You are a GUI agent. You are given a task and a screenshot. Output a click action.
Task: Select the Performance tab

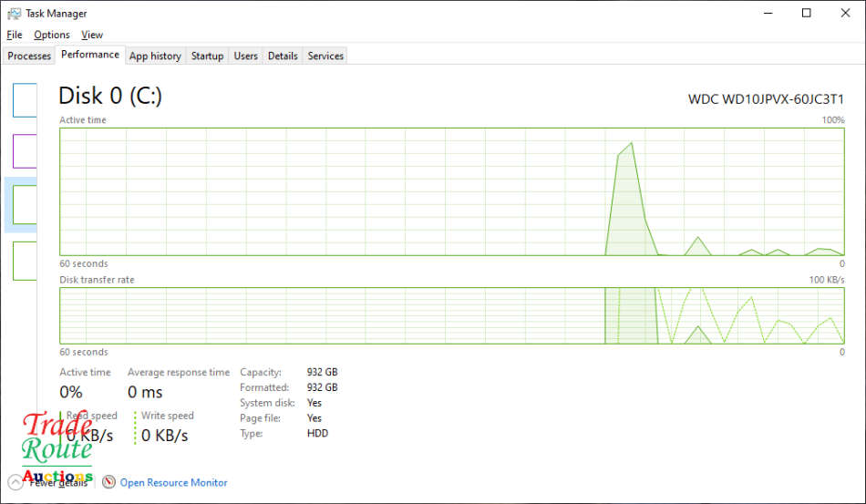click(x=90, y=55)
